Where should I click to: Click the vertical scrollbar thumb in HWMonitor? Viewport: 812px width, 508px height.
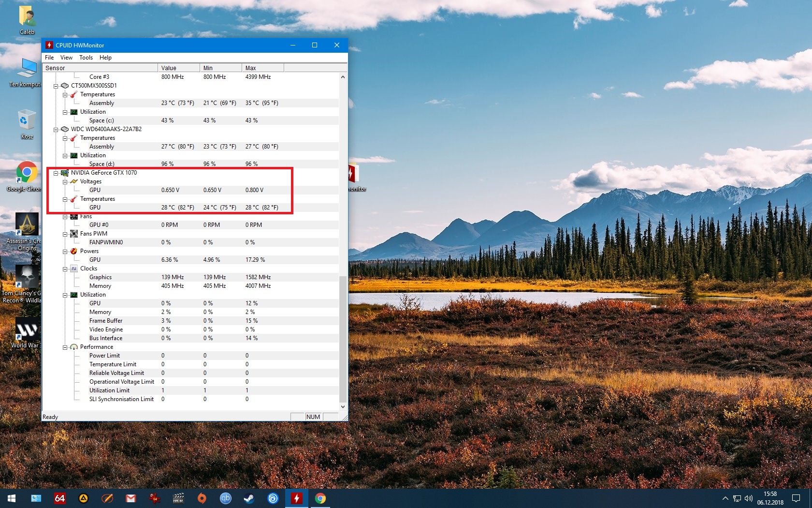pyautogui.click(x=343, y=338)
